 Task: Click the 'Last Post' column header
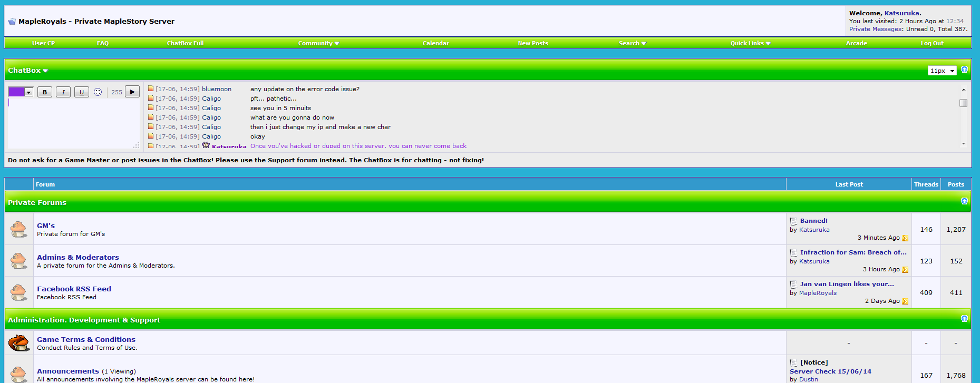pyautogui.click(x=849, y=184)
